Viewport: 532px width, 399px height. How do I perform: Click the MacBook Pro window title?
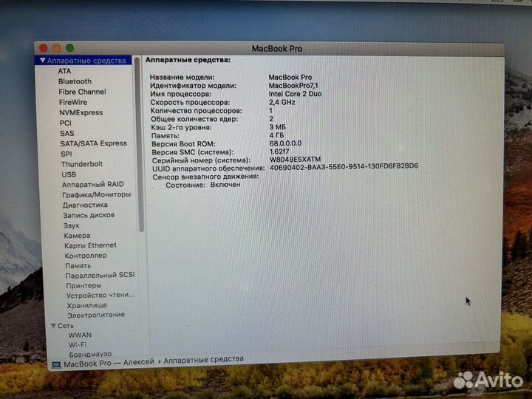click(277, 49)
